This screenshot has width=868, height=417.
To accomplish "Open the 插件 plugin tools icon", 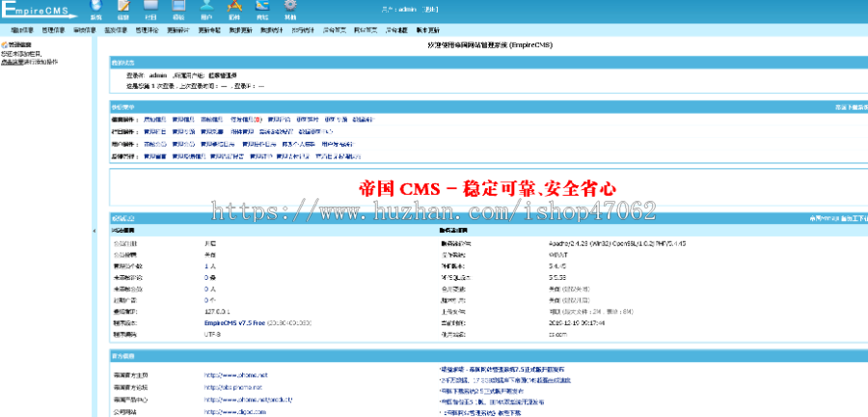I will [x=234, y=6].
